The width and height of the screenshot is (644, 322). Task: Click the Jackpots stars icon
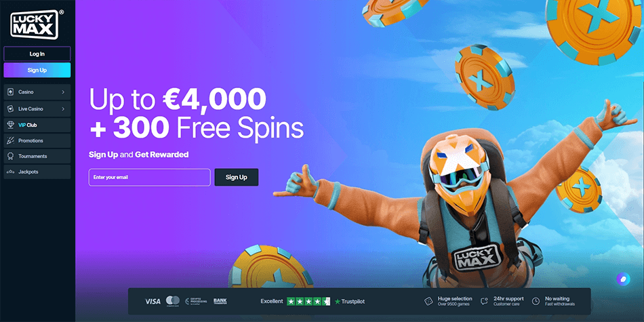pyautogui.click(x=10, y=172)
